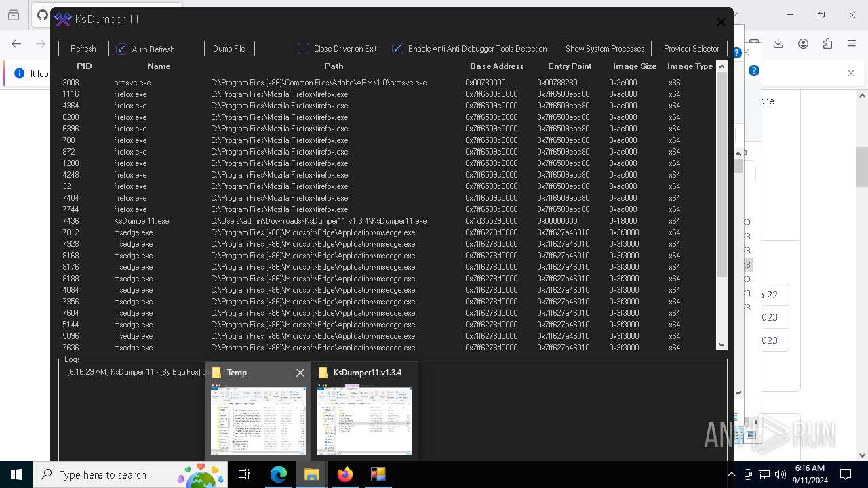Select the KsDumper11.exe process row
The width and height of the screenshot is (868, 488).
point(387,221)
